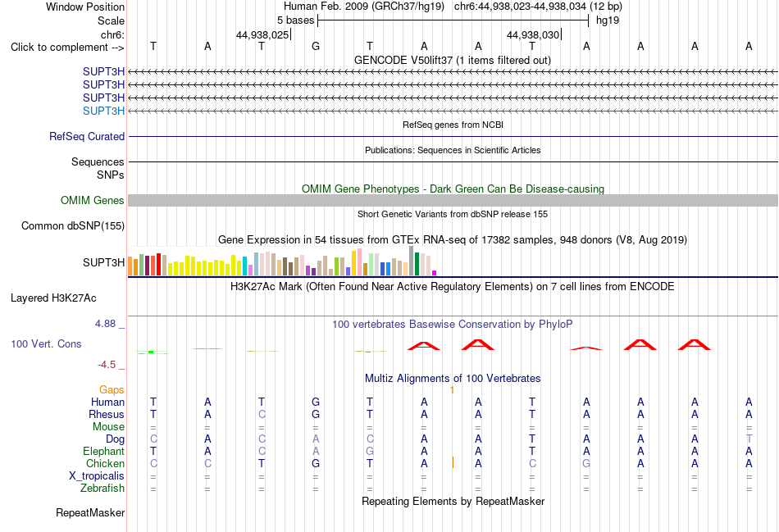Click the lone faded C in Rhesus row
This screenshot has width=779, height=532.
[262, 414]
